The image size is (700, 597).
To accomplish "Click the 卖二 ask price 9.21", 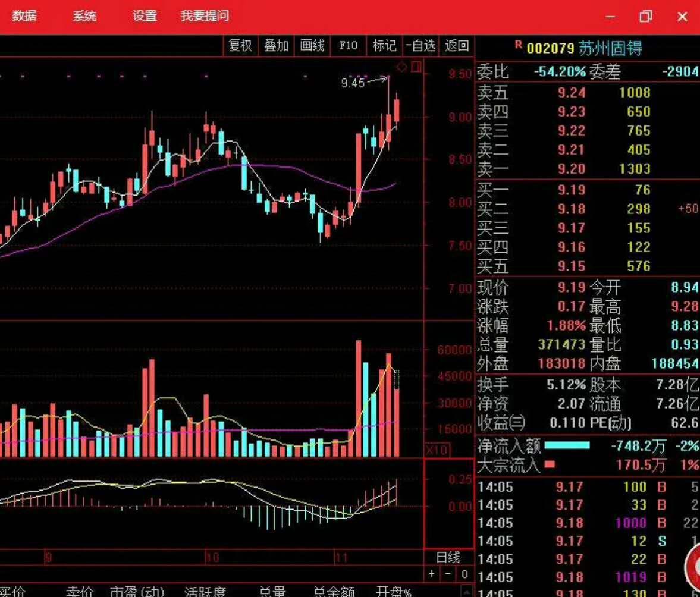I will [571, 150].
